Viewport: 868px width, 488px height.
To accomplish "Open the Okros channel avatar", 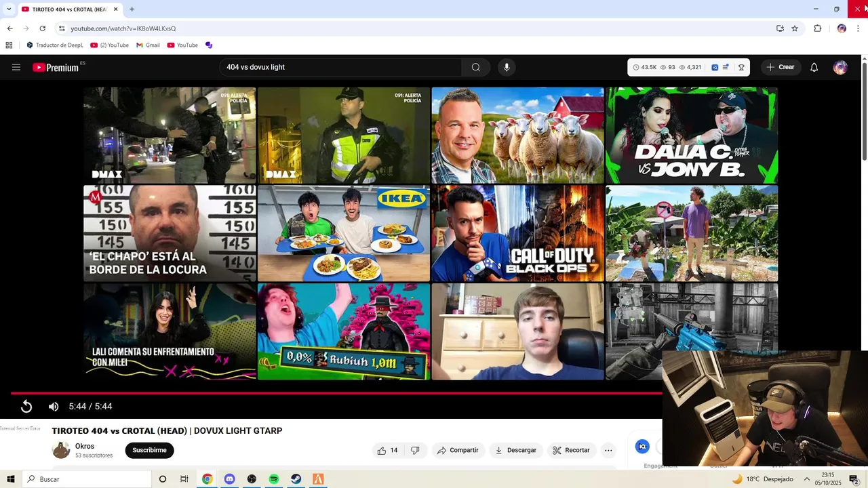I will [x=61, y=450].
